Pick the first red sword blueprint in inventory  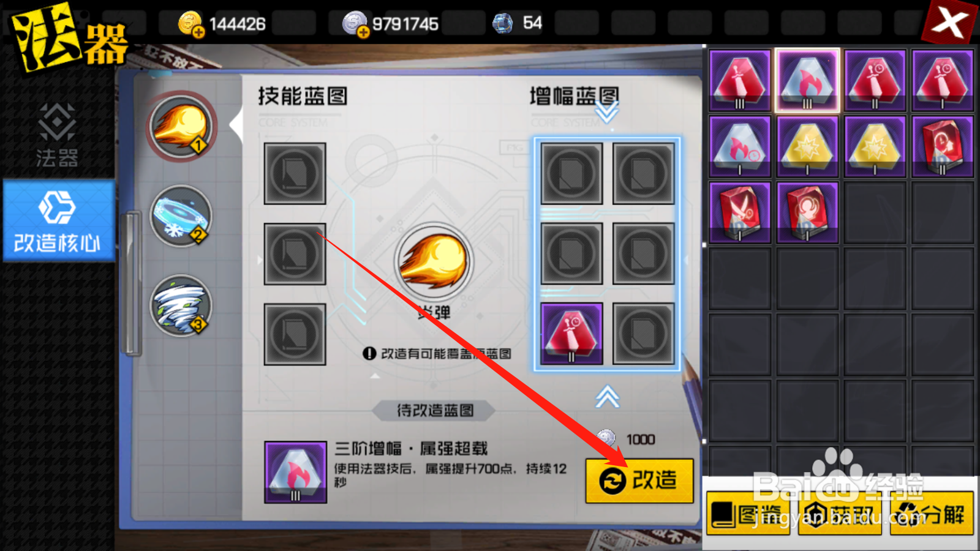point(740,80)
